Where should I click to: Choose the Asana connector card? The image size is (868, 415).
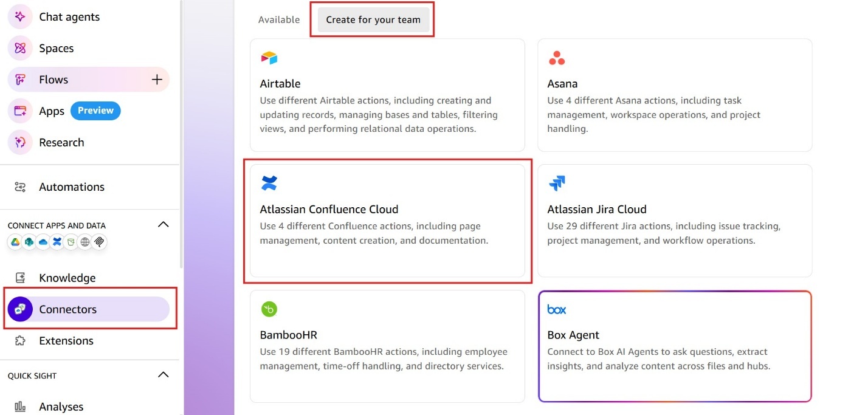pos(675,95)
